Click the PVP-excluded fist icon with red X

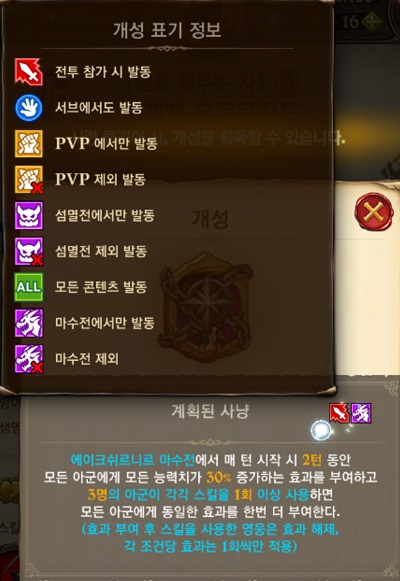coord(29,179)
